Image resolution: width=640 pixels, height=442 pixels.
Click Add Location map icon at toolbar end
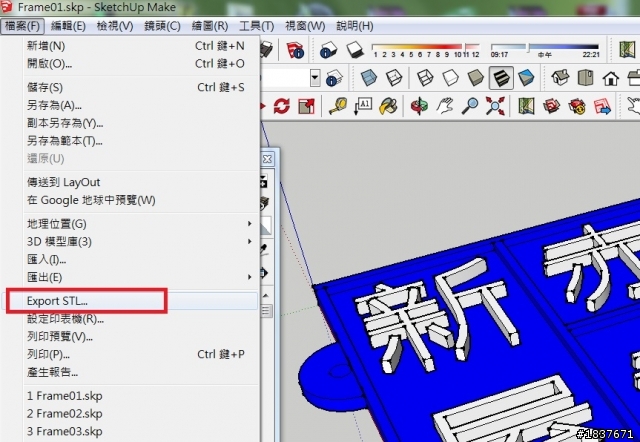click(x=627, y=50)
